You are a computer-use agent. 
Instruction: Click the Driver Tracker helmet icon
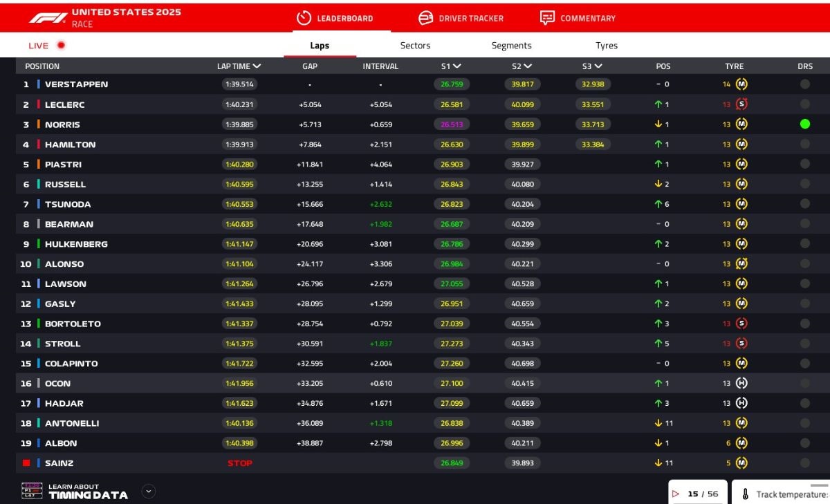[425, 18]
